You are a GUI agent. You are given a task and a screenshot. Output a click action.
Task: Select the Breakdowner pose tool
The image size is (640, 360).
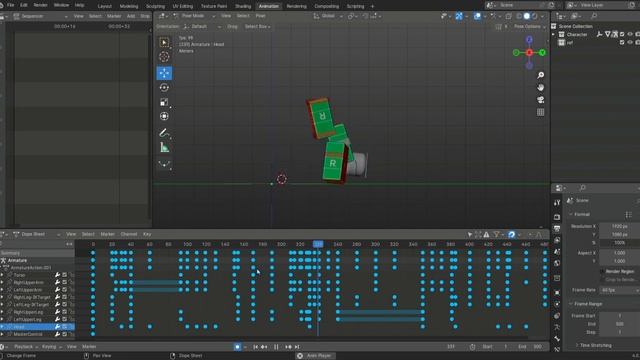point(164,164)
